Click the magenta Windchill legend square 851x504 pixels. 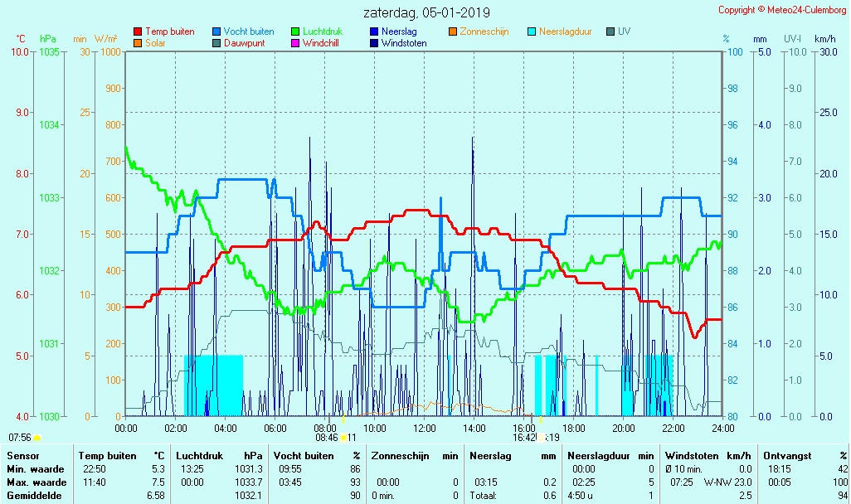(x=295, y=43)
